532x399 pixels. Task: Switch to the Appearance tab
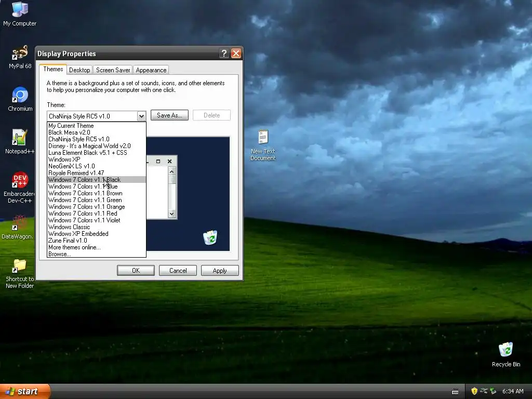(151, 70)
